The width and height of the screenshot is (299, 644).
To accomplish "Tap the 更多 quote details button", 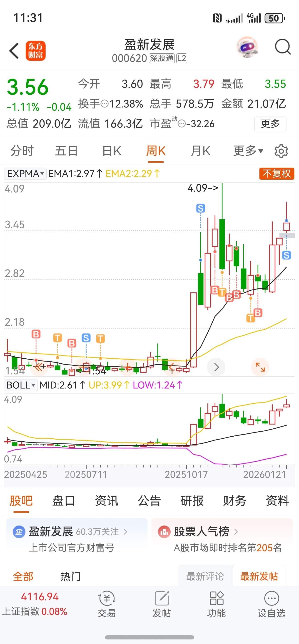I will click(x=270, y=124).
